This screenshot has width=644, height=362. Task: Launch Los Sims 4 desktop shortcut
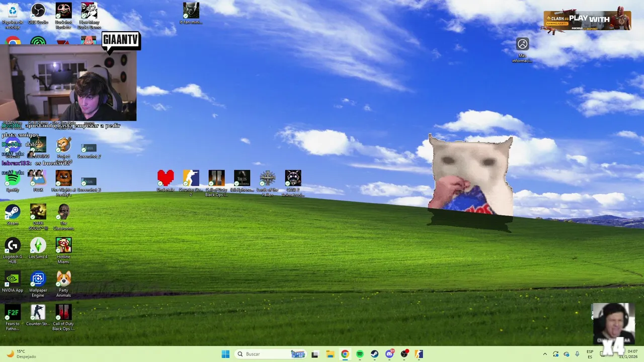pyautogui.click(x=38, y=248)
